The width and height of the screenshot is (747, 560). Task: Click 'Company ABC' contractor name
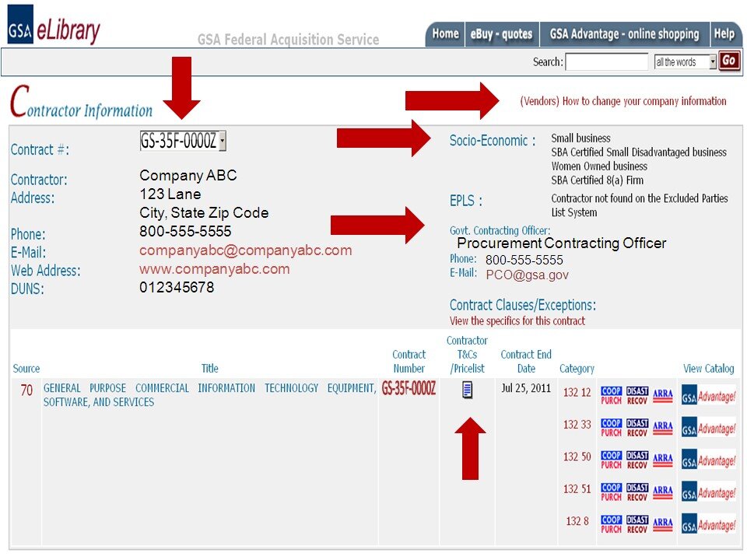pyautogui.click(x=188, y=176)
